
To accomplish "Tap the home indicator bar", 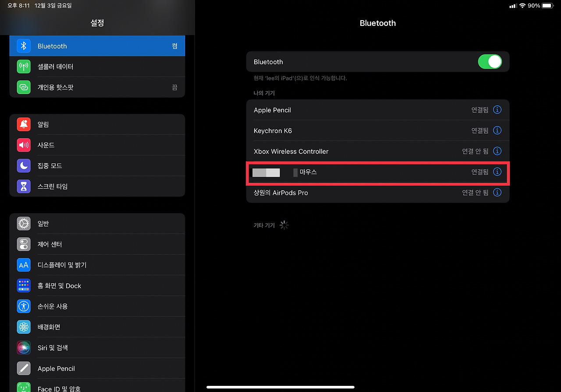I will click(280, 387).
